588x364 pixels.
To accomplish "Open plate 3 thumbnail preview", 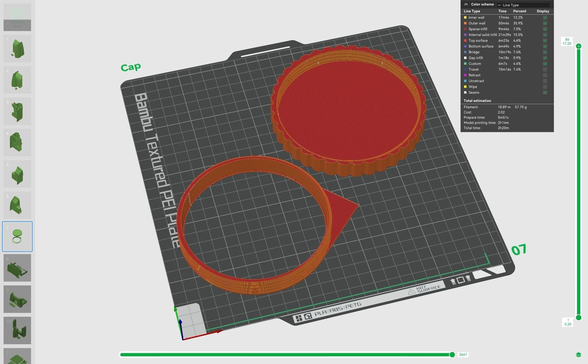I will (x=17, y=111).
